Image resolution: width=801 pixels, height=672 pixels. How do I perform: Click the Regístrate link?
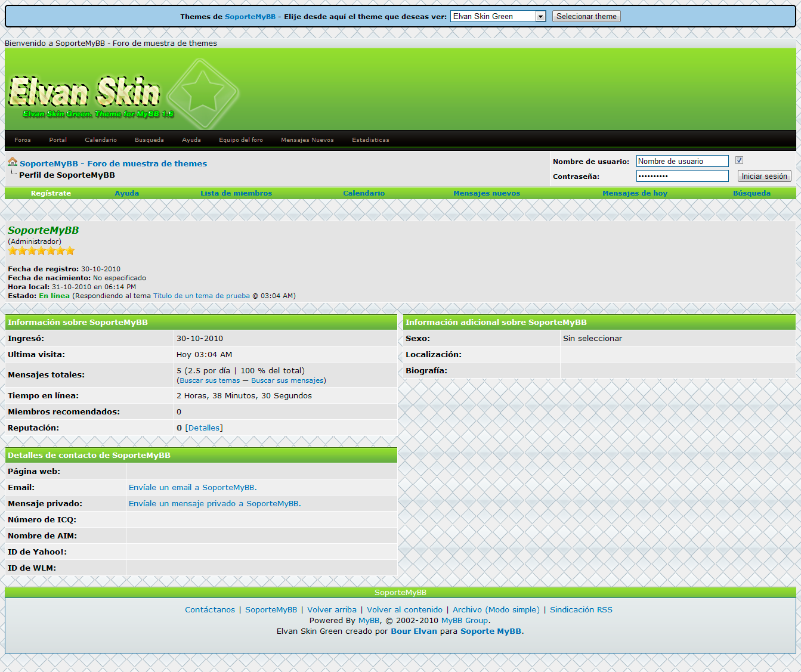pyautogui.click(x=51, y=193)
